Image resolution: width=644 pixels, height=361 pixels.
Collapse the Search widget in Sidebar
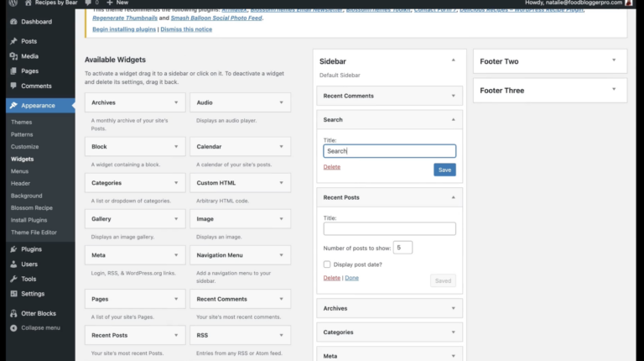coord(454,120)
